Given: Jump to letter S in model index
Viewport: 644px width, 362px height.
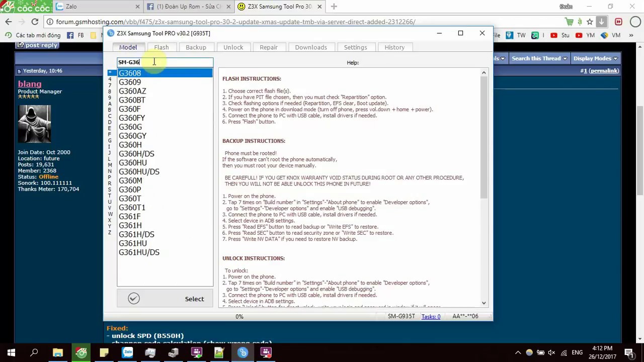Looking at the screenshot, I should pos(110,190).
